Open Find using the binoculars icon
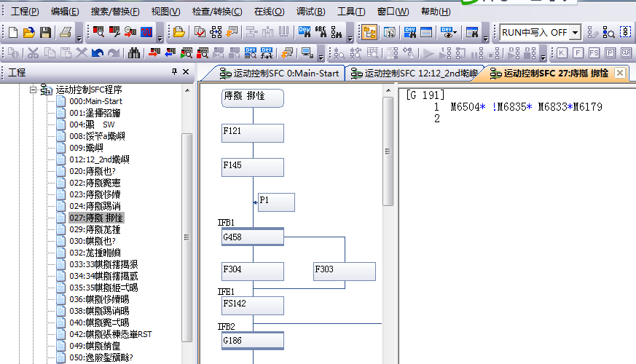The width and height of the screenshot is (636, 364). (134, 53)
